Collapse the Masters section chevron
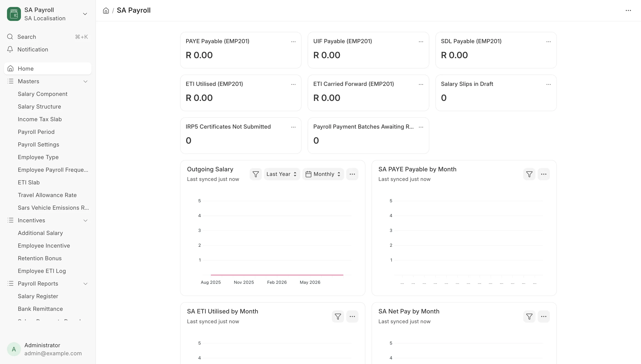641x364 pixels. 85,82
